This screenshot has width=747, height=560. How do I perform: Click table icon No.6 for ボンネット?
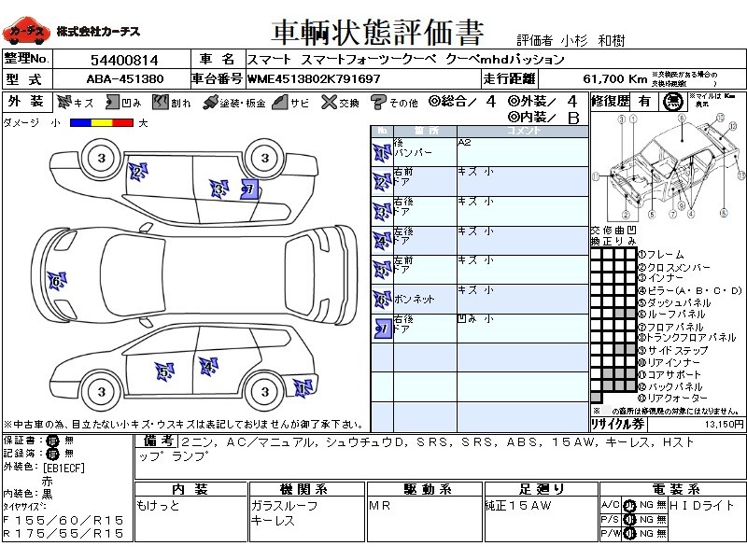pyautogui.click(x=382, y=299)
